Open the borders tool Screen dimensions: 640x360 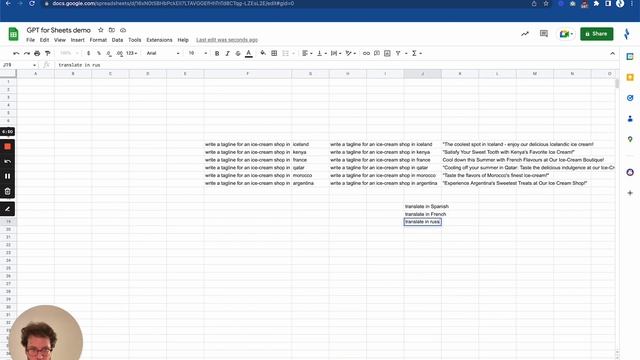(274, 53)
